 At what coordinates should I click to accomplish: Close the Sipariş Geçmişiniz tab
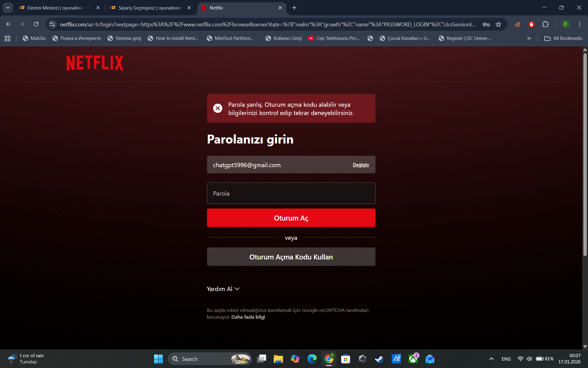[189, 8]
